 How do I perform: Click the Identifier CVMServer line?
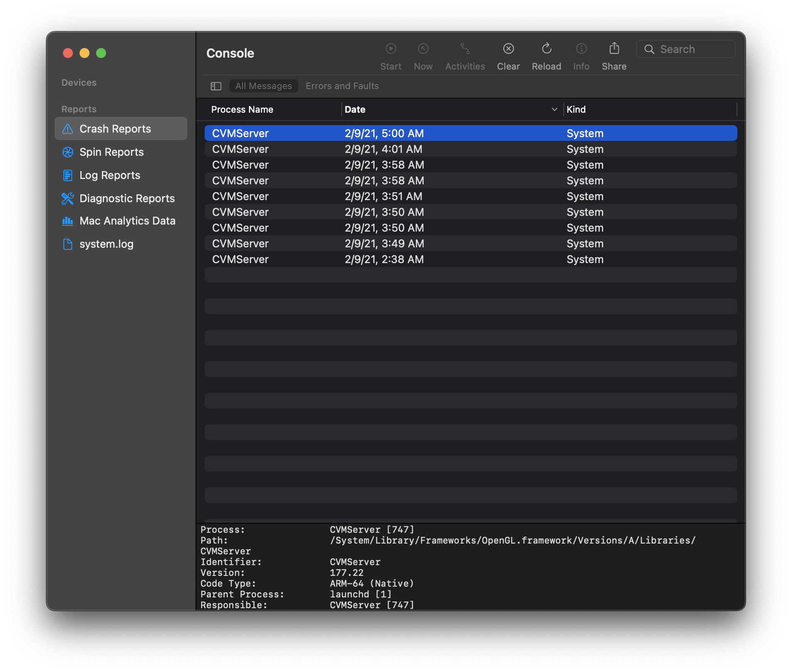click(x=290, y=562)
